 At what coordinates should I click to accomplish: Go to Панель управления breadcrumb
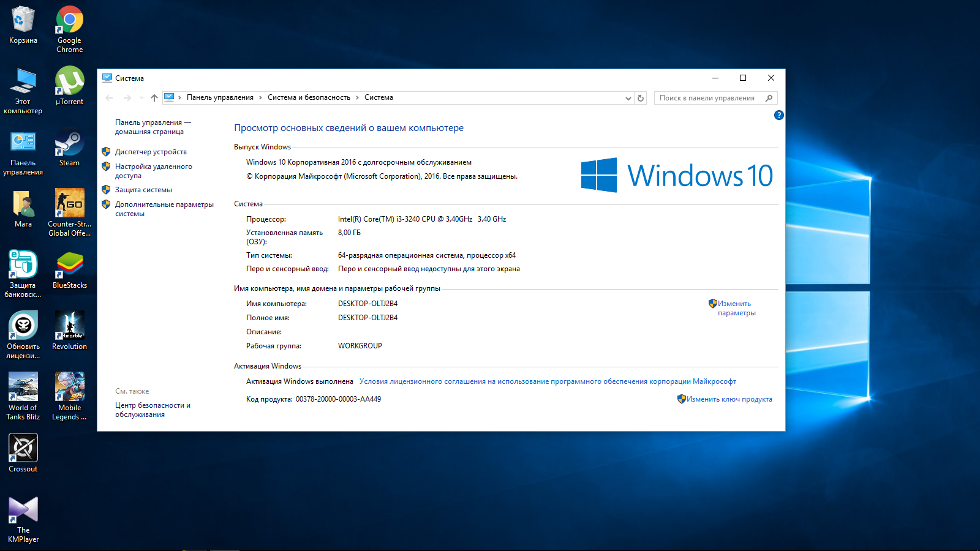point(220,97)
